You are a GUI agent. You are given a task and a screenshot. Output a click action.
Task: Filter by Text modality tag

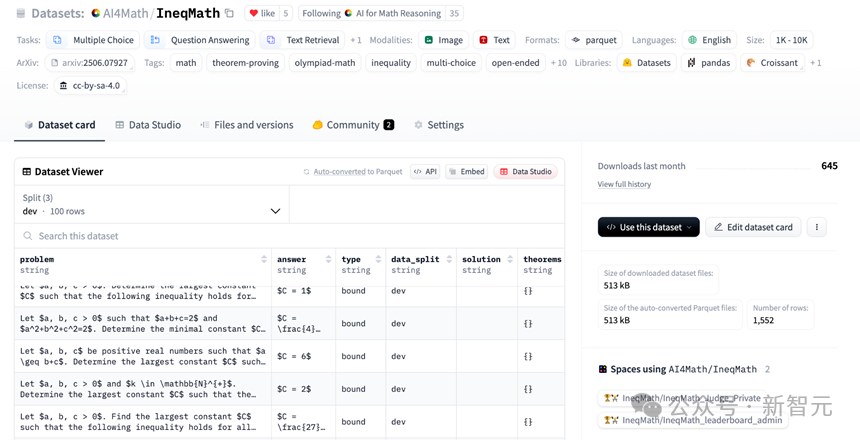pos(494,40)
